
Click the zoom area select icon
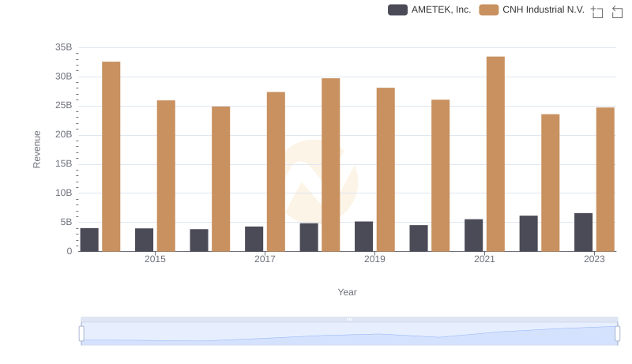[x=597, y=12]
